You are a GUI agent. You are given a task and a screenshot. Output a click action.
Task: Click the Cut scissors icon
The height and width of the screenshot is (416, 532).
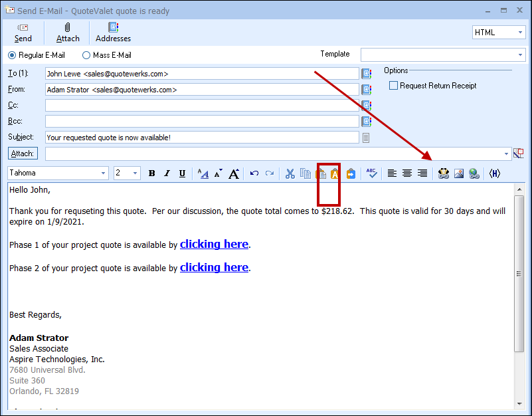coord(290,173)
